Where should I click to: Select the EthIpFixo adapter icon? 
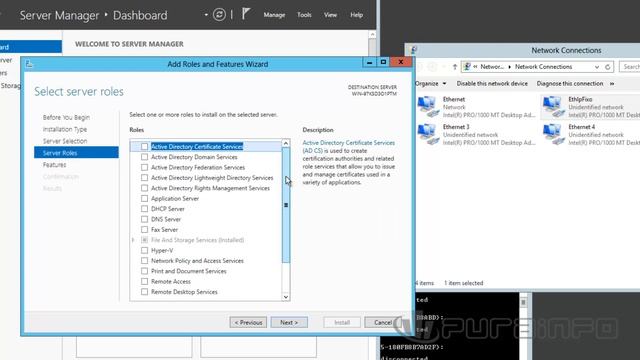[x=554, y=107]
